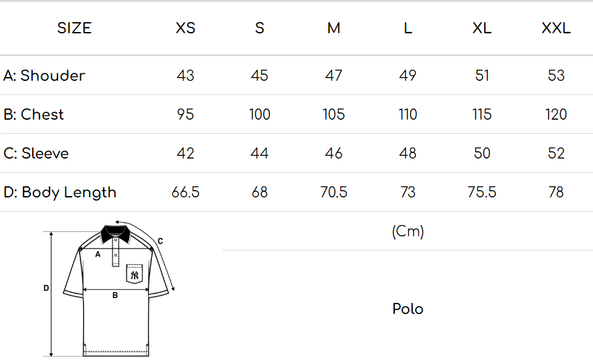The image size is (593, 364).
Task: Click the letter D beside the diagram
Action: coord(46,288)
